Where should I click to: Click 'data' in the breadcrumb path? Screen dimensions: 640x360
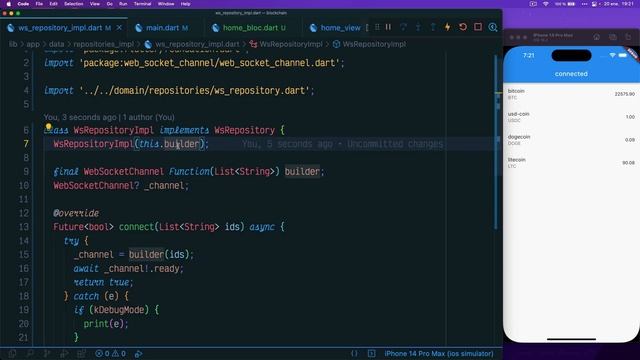click(56, 44)
